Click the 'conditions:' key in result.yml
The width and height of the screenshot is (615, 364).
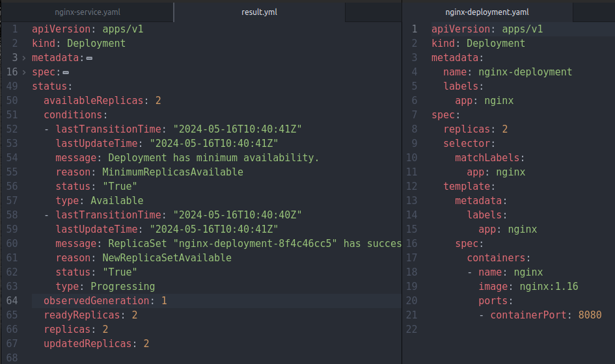coord(75,115)
